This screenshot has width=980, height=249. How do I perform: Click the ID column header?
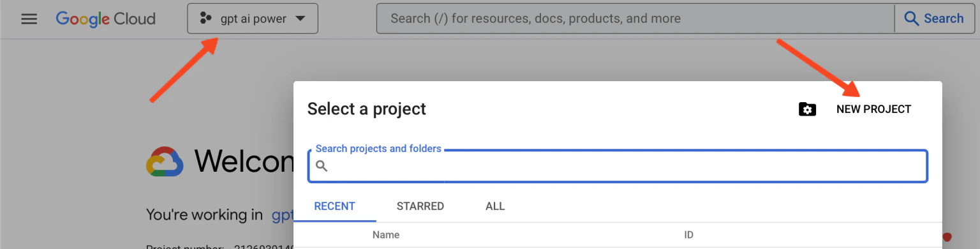tap(689, 235)
